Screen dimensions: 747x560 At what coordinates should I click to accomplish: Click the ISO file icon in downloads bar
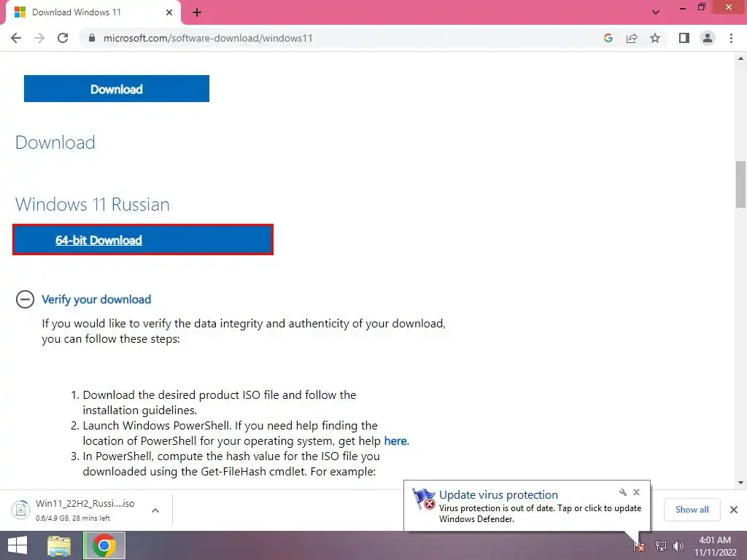point(20,510)
